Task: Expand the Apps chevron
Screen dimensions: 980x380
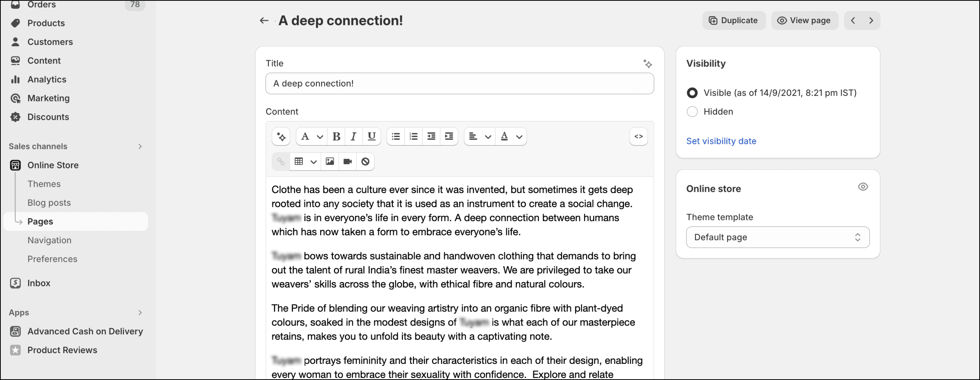Action: click(x=140, y=312)
